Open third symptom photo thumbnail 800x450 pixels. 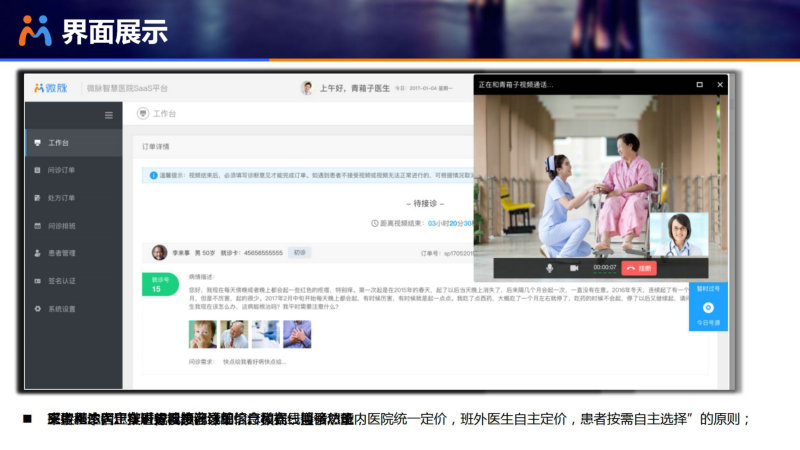[266, 334]
